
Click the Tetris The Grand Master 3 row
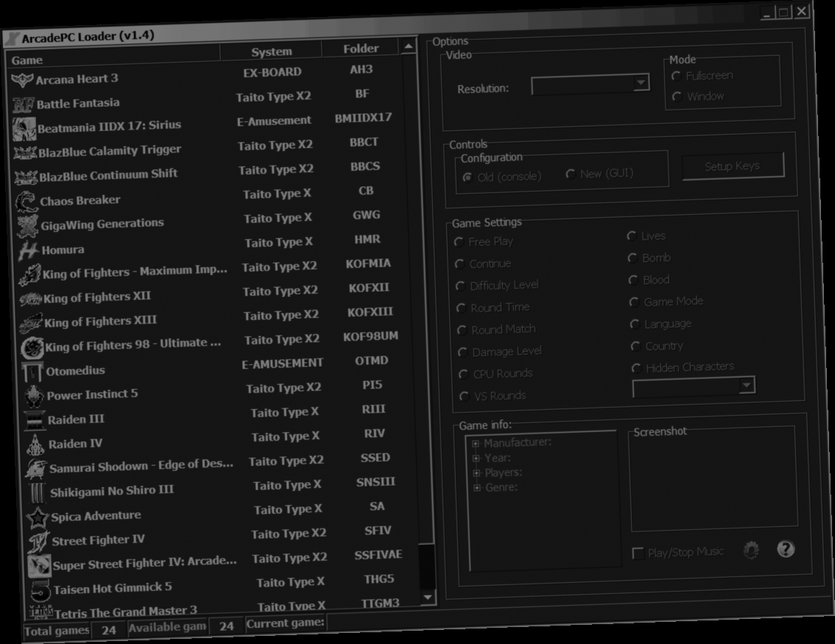[x=222, y=608]
